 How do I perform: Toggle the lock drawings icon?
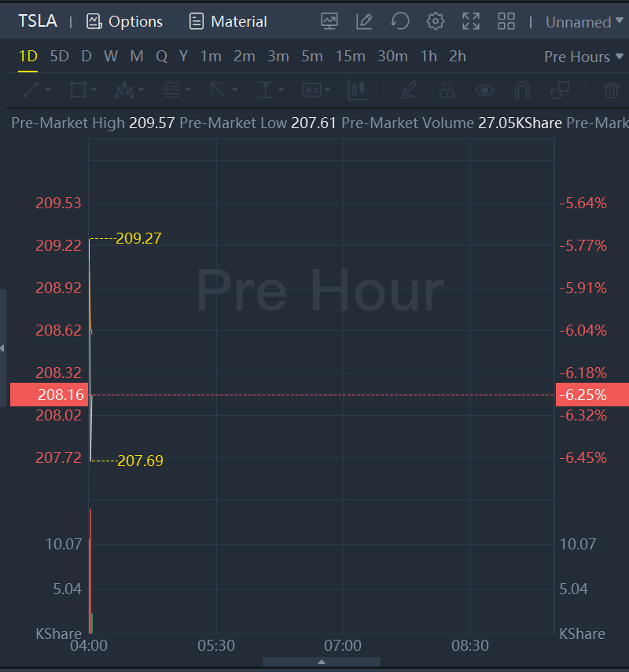447,90
